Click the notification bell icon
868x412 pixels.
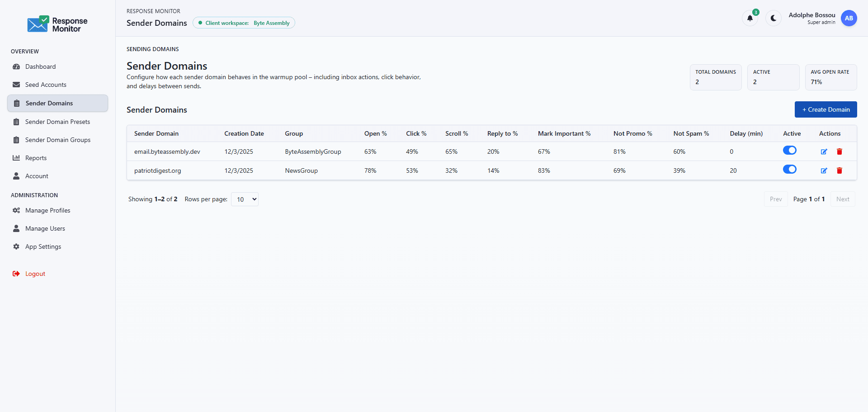tap(750, 18)
